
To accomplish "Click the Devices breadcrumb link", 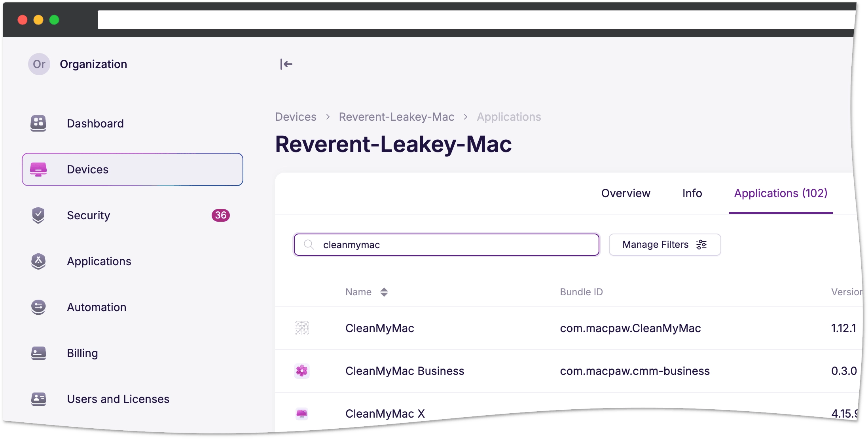I will [296, 117].
